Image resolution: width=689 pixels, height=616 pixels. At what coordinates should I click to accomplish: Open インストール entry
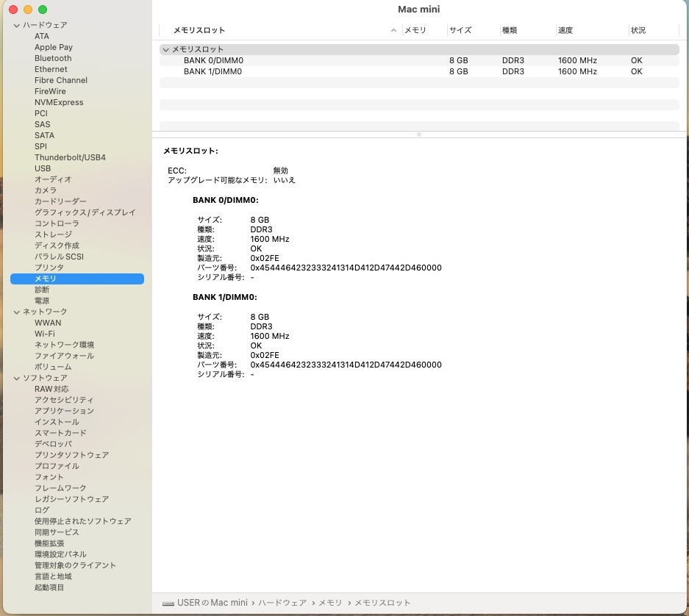[57, 422]
